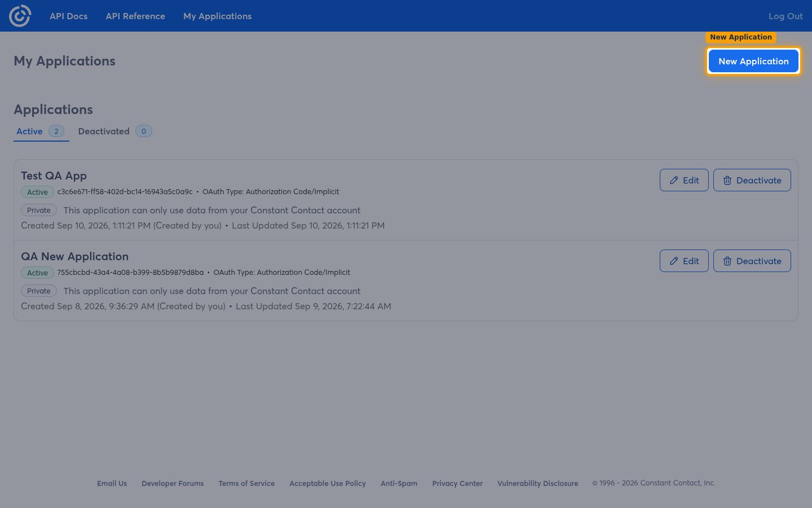The height and width of the screenshot is (508, 812).
Task: Click 'Created Sep 8, 2026, 9:36:29 AM' text
Action: (x=88, y=306)
